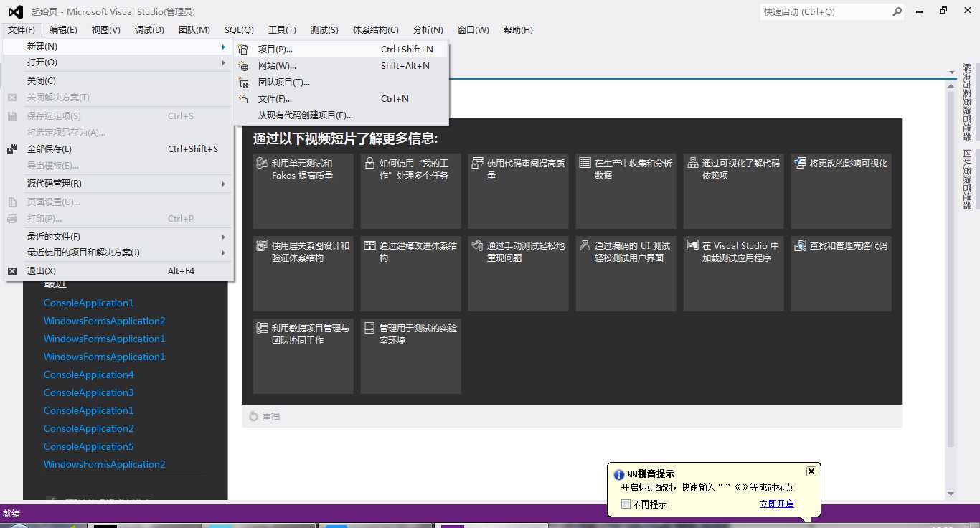Expand the 打开(O) submenu arrow

click(x=224, y=62)
